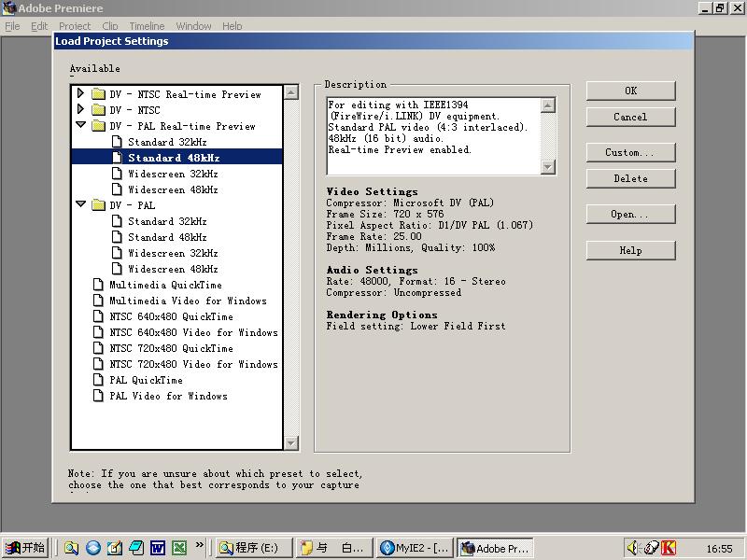Click the pencil-on-desktop icon in Quick Launch
747x560 pixels.
(114, 548)
